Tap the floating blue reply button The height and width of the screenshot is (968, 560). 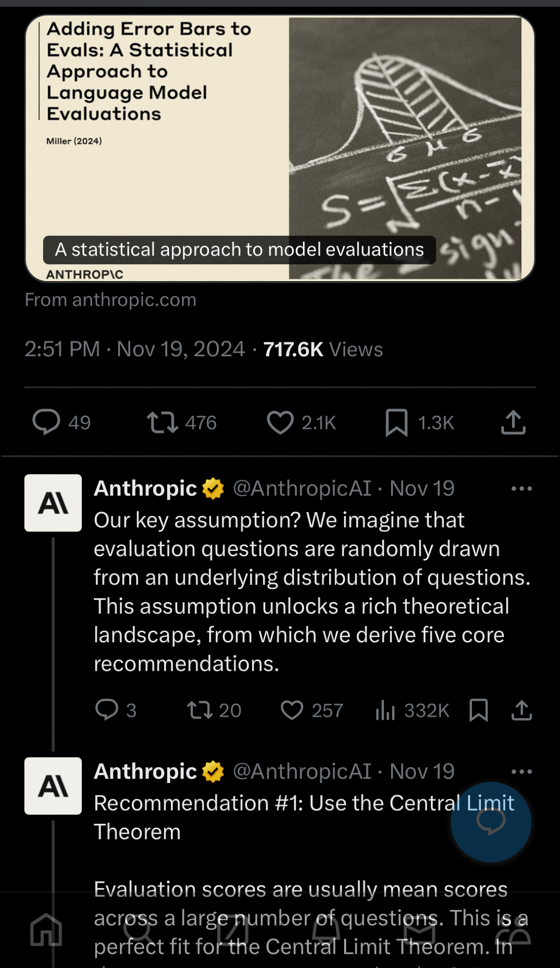491,822
